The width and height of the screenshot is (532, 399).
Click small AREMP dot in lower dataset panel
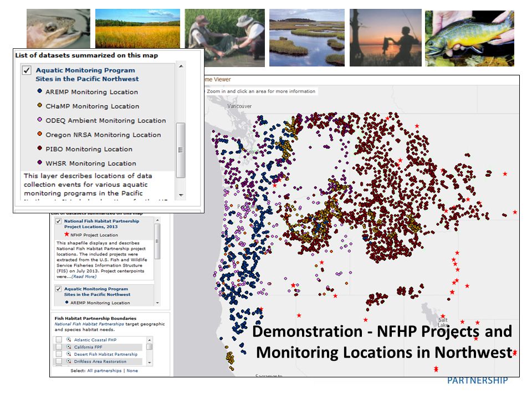coord(67,303)
